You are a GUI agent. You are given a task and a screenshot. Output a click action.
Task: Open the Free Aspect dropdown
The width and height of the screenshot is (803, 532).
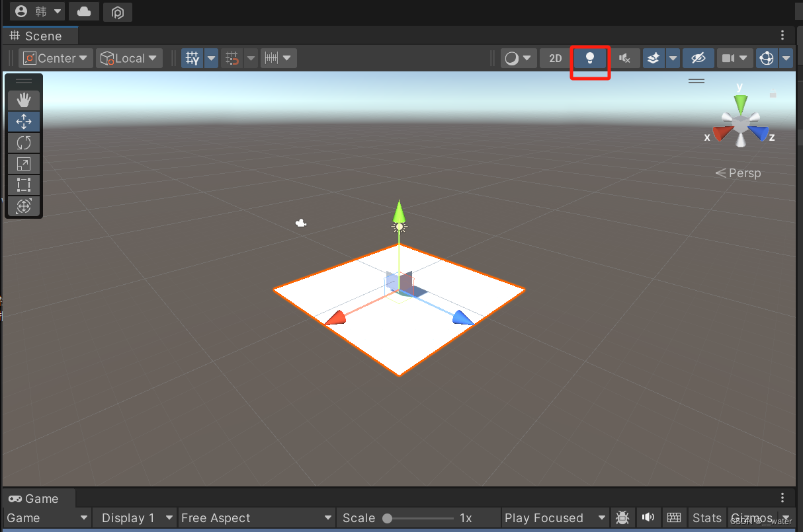pos(256,518)
